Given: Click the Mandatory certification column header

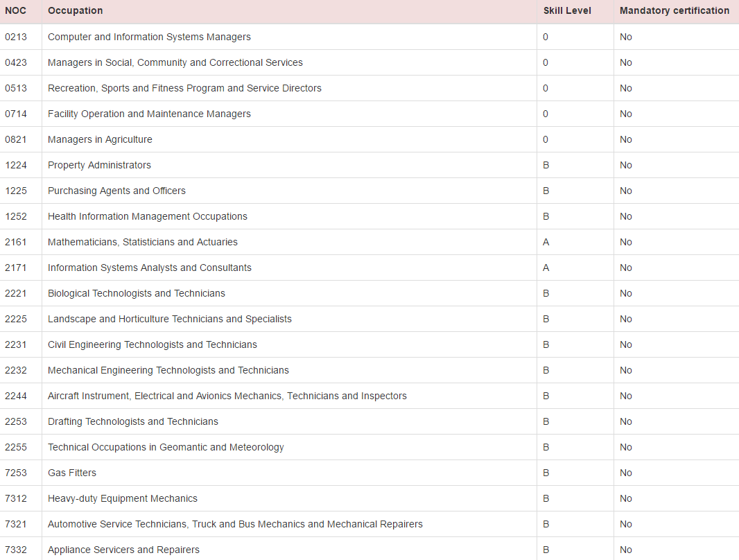Looking at the screenshot, I should (674, 10).
